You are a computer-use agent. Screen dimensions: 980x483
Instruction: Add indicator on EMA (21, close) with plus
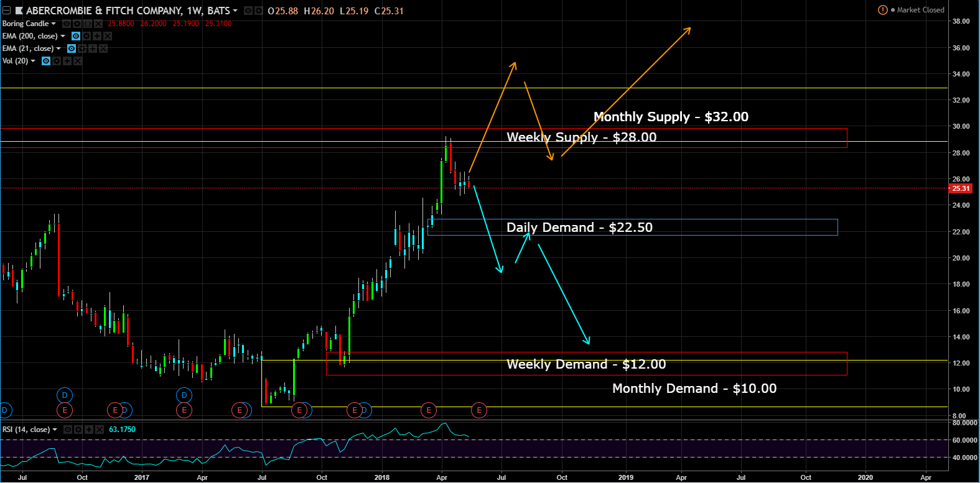(93, 48)
